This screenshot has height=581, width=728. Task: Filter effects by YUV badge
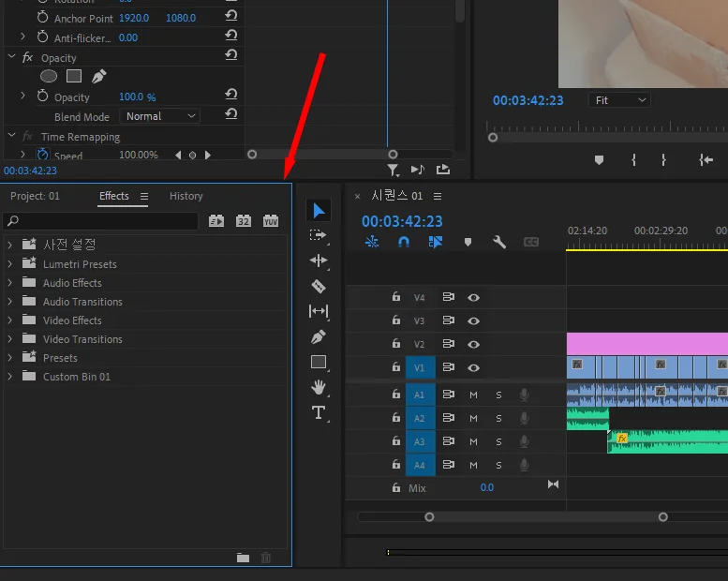pyautogui.click(x=271, y=220)
